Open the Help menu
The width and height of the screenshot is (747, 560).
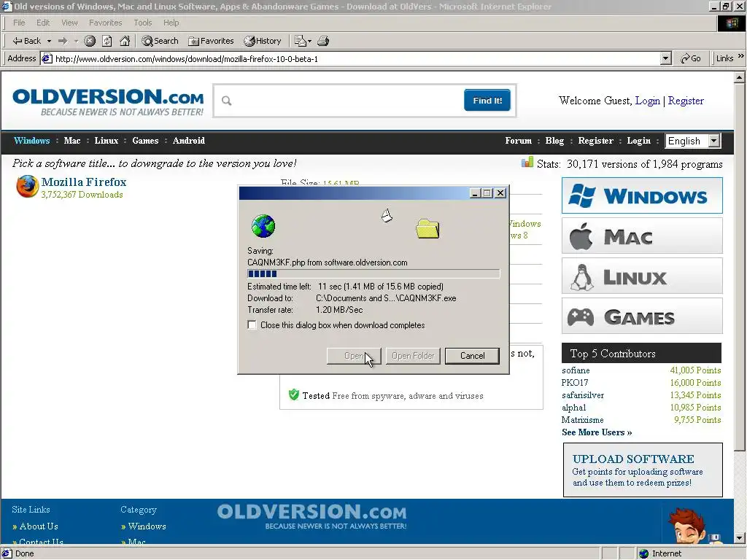pos(171,23)
